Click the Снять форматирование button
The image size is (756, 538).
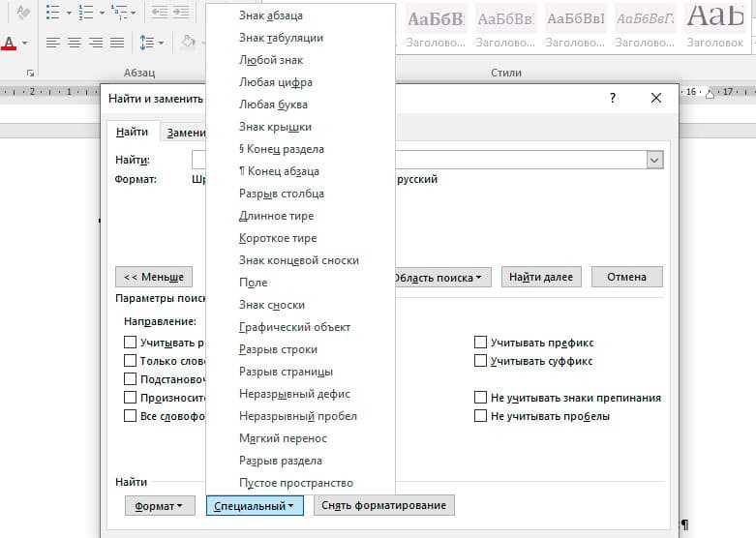(x=383, y=505)
